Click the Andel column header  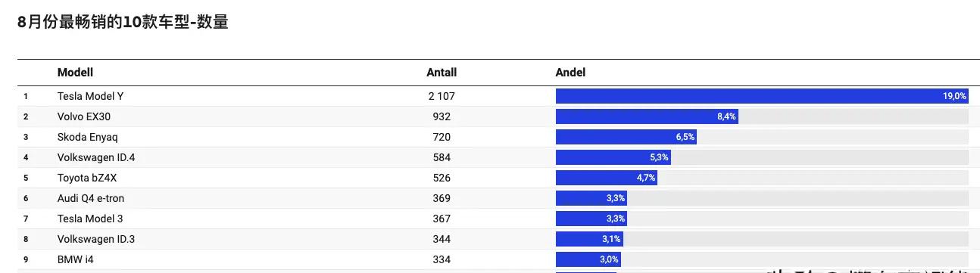pyautogui.click(x=570, y=73)
